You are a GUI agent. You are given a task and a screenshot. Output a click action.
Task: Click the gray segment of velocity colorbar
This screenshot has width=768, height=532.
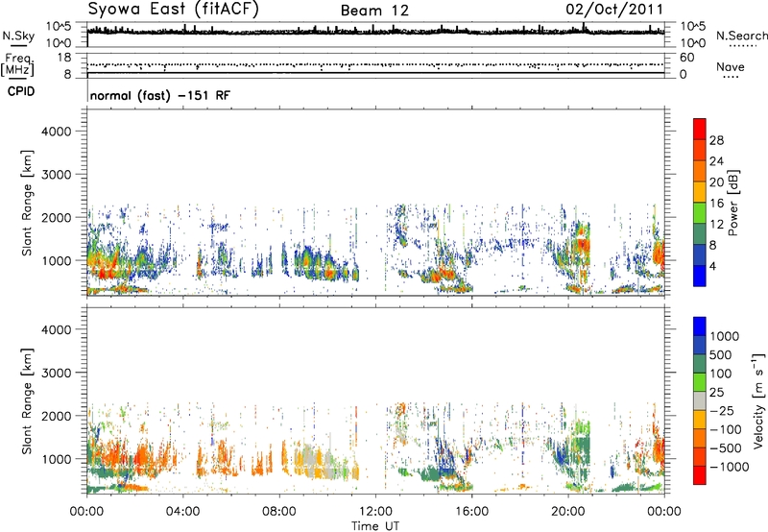pos(700,400)
